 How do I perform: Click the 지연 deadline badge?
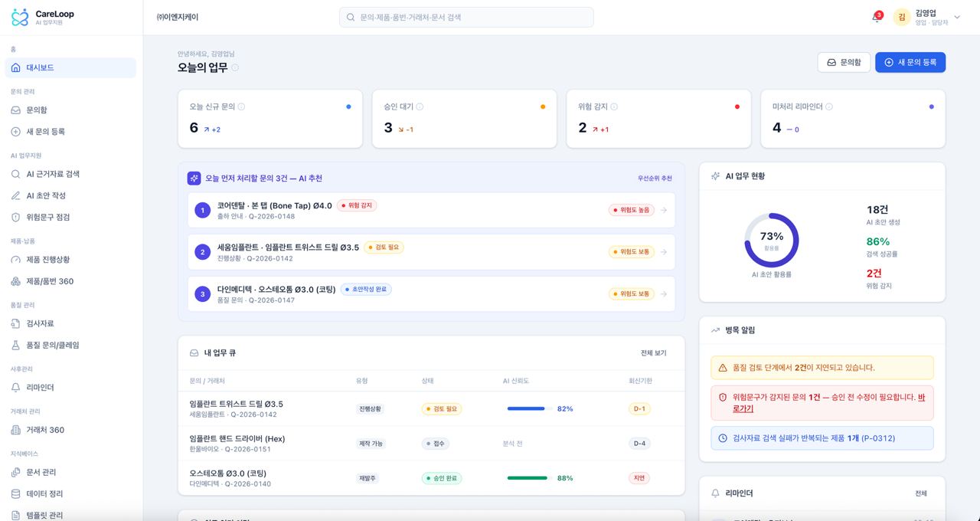(639, 478)
